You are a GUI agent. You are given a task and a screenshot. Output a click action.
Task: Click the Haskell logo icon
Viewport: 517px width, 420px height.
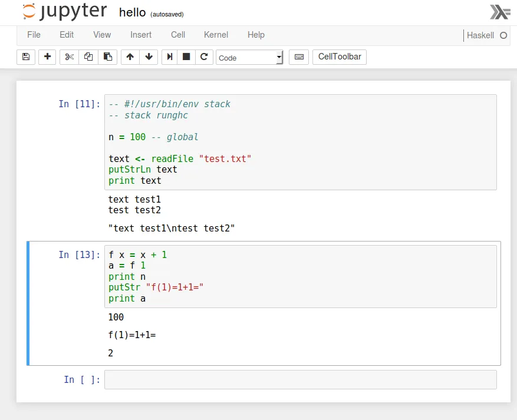(500, 12)
